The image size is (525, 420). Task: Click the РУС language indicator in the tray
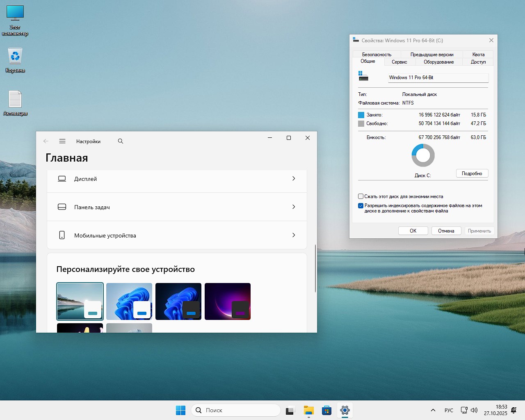click(448, 410)
